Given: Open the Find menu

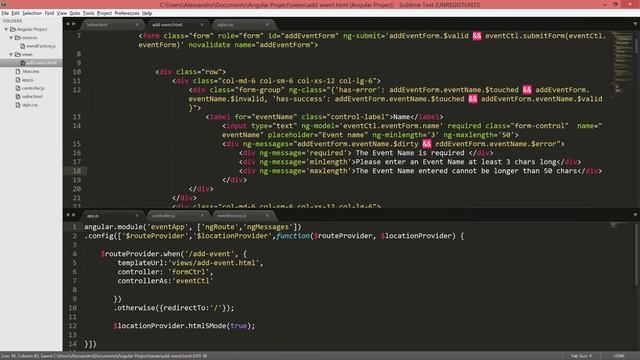Looking at the screenshot, I should point(49,13).
